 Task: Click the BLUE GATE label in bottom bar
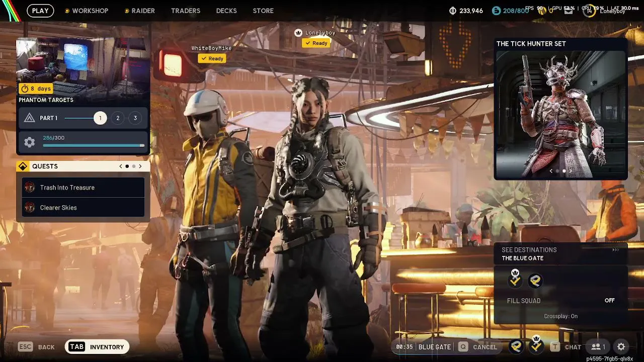click(x=435, y=347)
